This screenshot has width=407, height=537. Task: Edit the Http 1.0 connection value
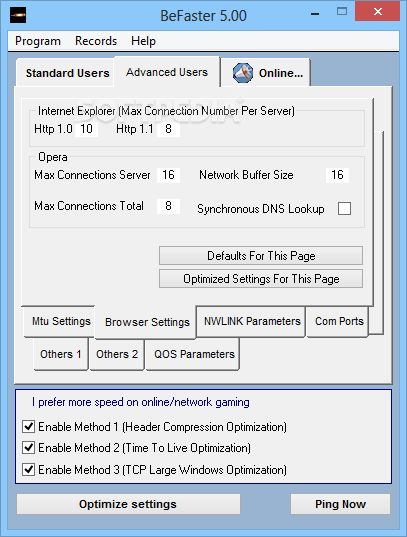click(x=86, y=129)
